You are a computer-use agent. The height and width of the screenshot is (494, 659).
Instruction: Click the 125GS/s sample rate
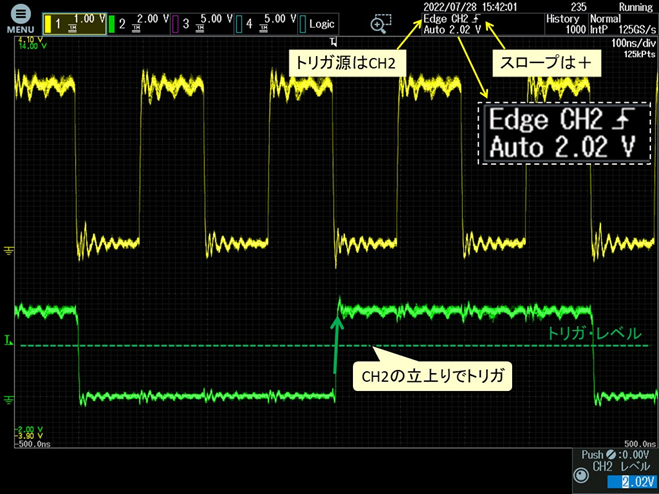point(637,29)
